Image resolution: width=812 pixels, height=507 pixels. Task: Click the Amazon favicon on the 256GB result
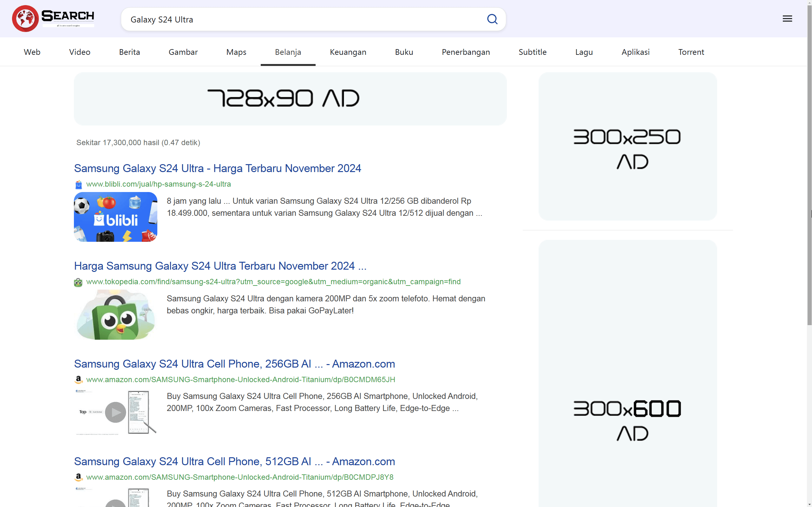point(78,380)
